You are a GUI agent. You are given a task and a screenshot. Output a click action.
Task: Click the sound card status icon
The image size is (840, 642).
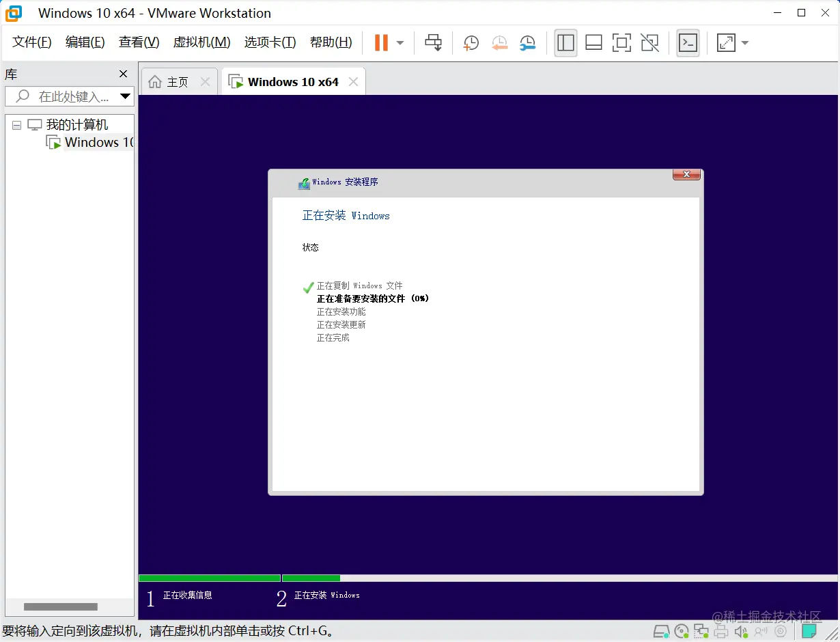click(741, 632)
